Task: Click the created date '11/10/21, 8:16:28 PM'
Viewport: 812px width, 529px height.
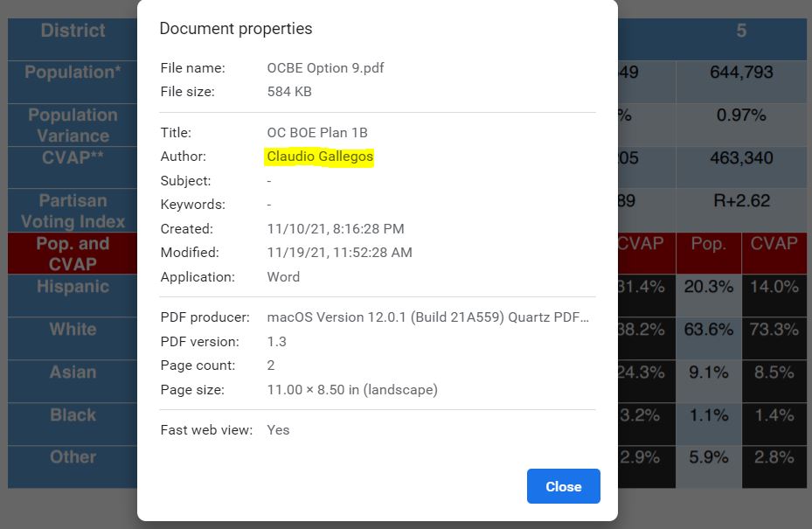Action: click(336, 229)
